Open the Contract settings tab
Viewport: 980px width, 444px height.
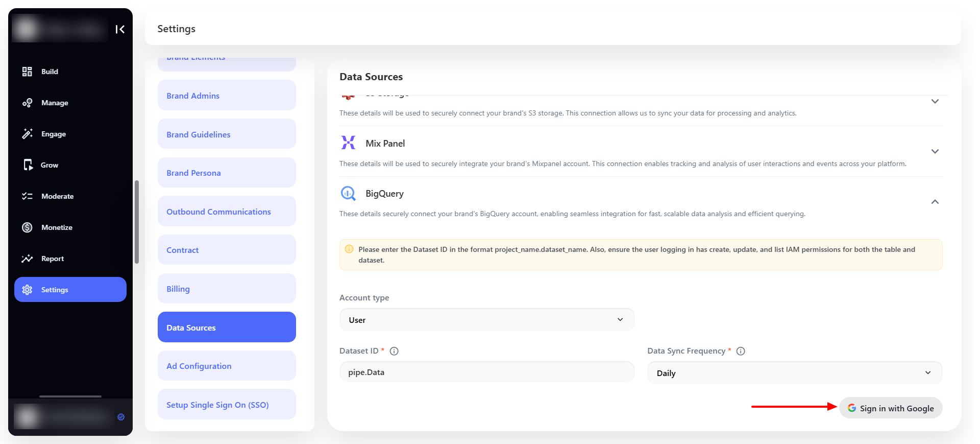(x=227, y=250)
